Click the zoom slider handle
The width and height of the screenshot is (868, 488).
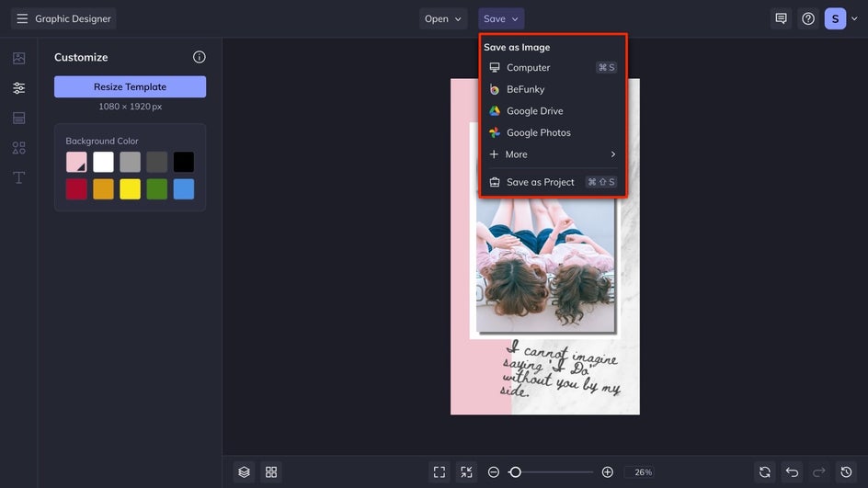pyautogui.click(x=515, y=472)
